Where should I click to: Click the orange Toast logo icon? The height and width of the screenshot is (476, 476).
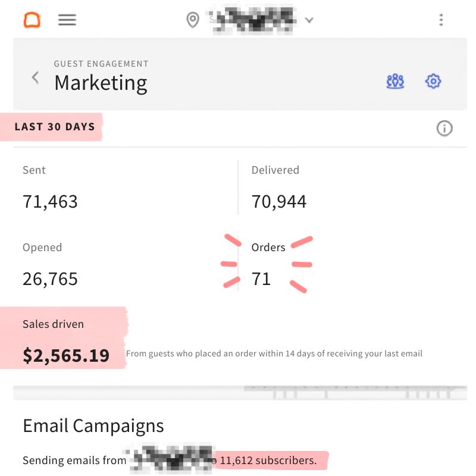32,20
